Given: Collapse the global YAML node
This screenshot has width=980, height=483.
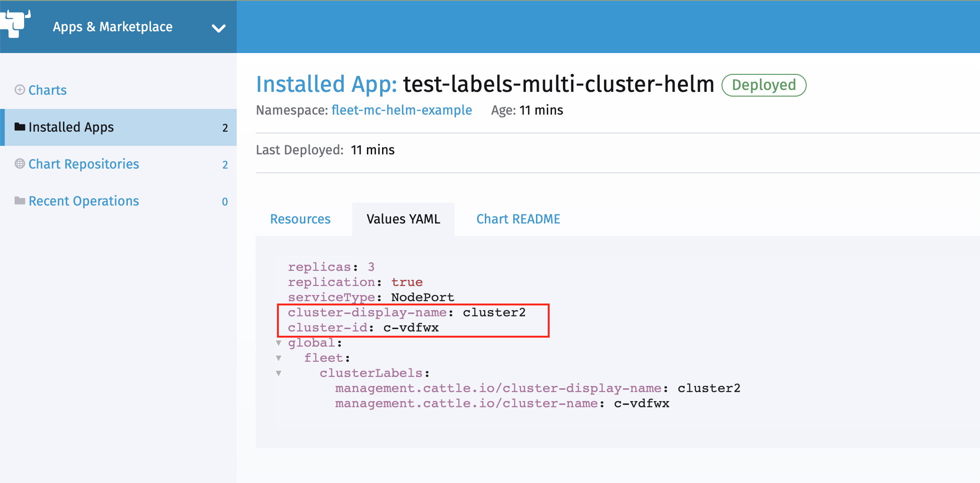Looking at the screenshot, I should pyautogui.click(x=279, y=342).
